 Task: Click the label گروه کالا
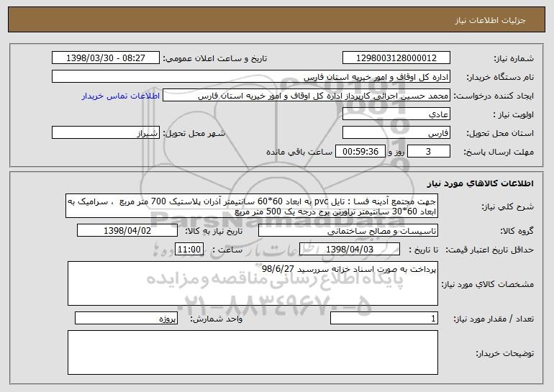(517, 231)
